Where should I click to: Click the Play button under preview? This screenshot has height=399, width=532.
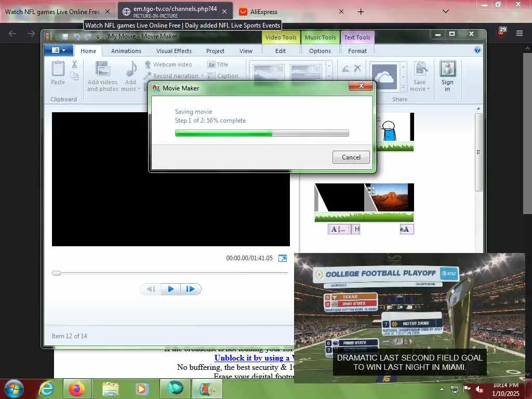pyautogui.click(x=170, y=289)
